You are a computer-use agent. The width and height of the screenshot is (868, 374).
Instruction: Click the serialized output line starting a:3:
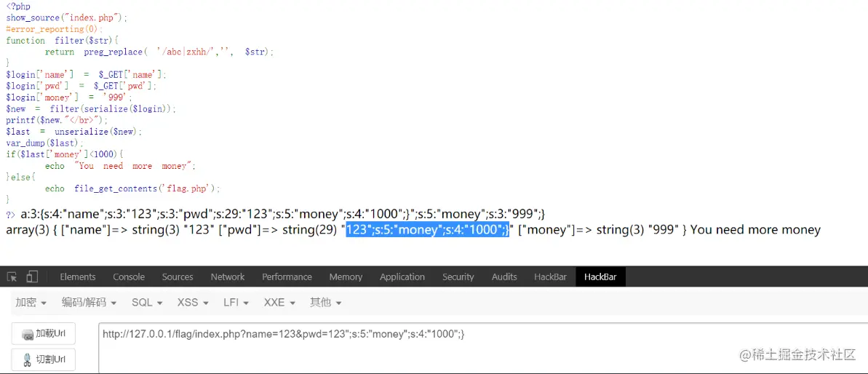pyautogui.click(x=284, y=213)
